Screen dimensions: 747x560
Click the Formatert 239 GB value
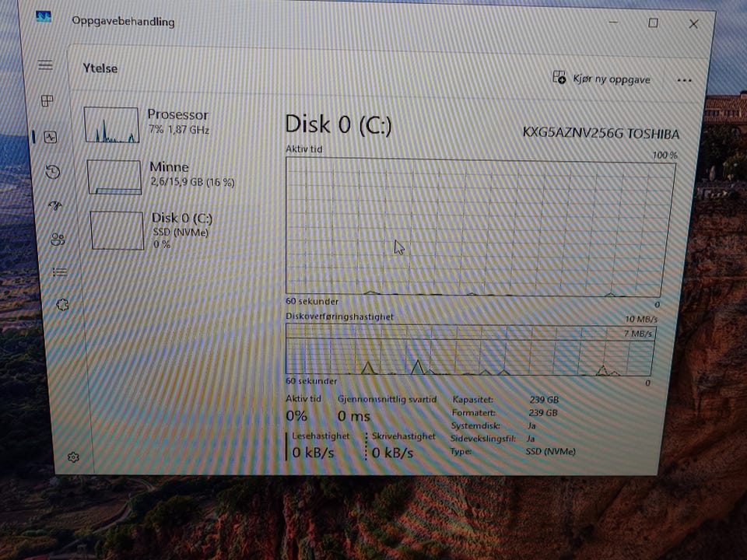pyautogui.click(x=542, y=413)
